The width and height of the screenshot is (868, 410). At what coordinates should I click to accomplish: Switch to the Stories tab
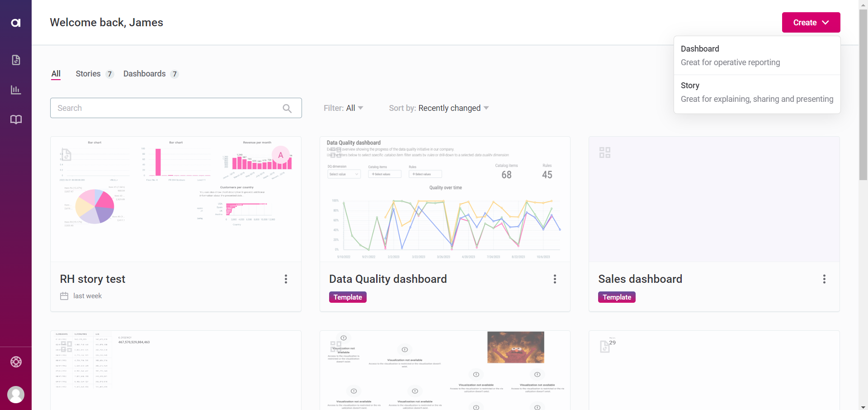click(88, 74)
